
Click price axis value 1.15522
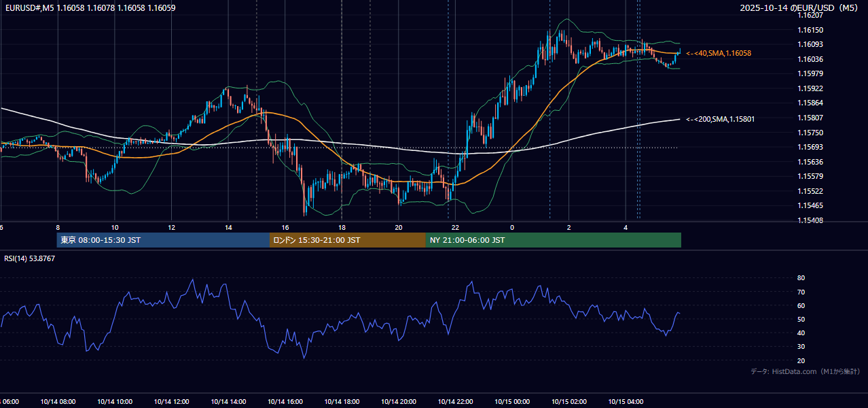pyautogui.click(x=810, y=191)
